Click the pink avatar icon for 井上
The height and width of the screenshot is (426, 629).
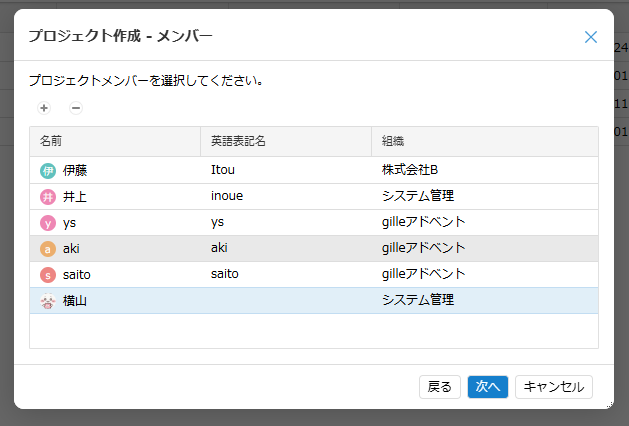(48, 197)
